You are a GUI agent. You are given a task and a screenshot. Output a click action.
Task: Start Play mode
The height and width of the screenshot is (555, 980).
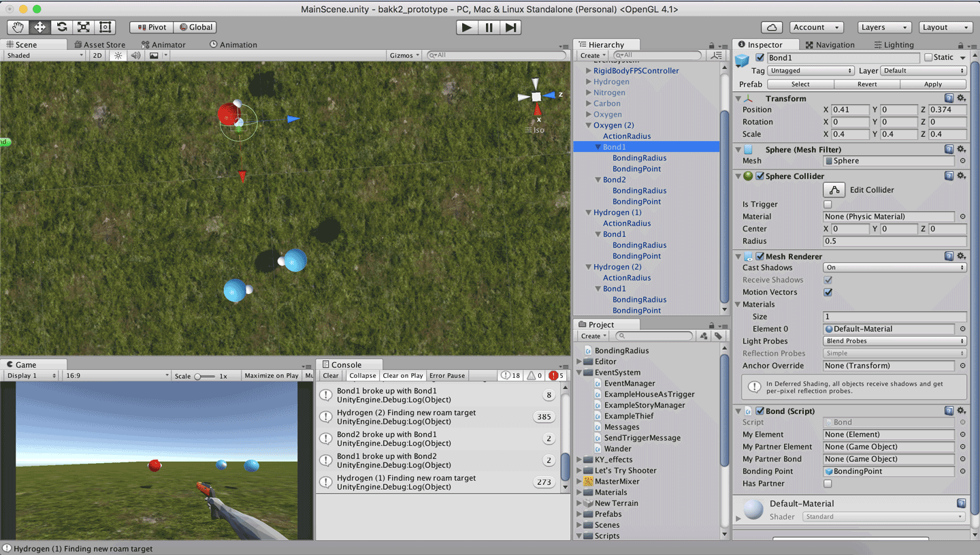tap(466, 27)
